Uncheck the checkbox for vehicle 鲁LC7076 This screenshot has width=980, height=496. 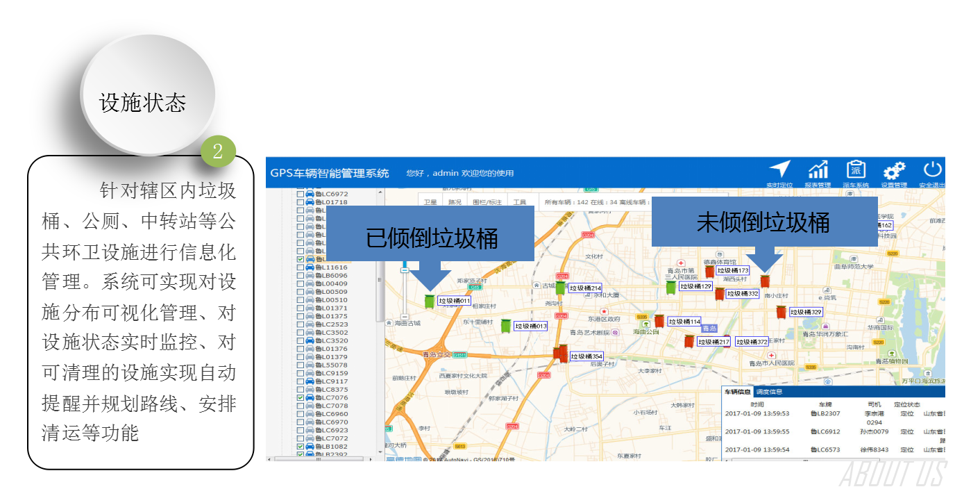301,398
